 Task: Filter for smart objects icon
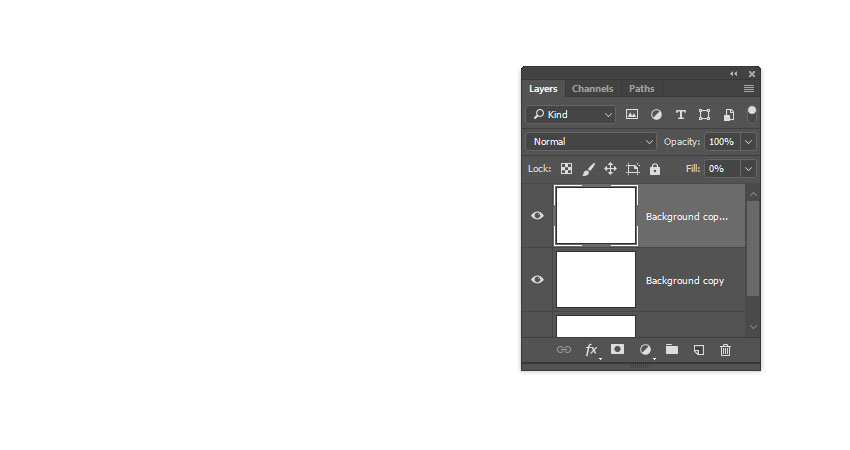point(729,114)
